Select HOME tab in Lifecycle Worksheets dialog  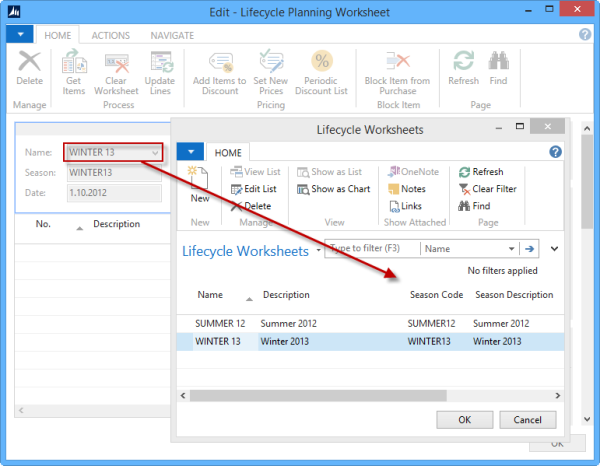pos(228,153)
